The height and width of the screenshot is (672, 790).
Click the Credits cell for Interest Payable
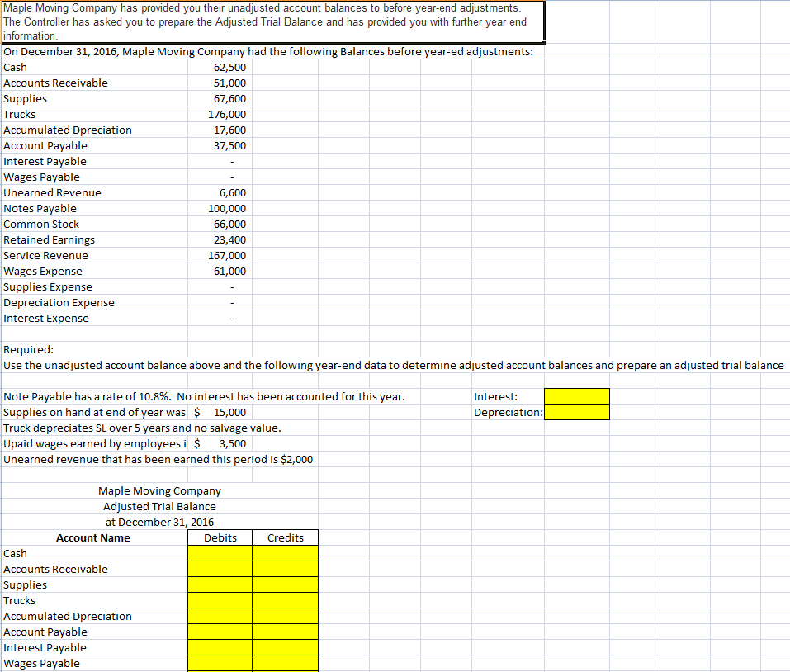(x=285, y=646)
